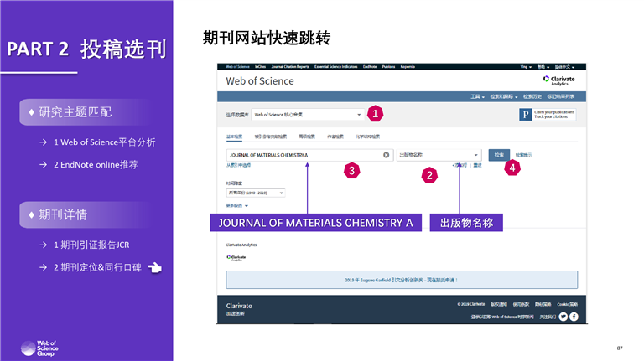Click the blue 检索 search button
This screenshot has height=361, width=644.
[499, 155]
